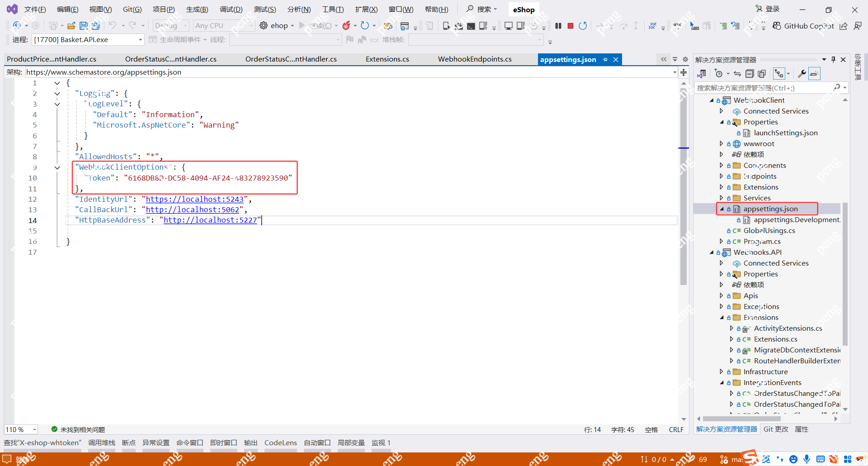Screen dimensions: 868x466
Task: Switch to the ProductPrice...ntHandler.cs tab
Action: [x=52, y=59]
